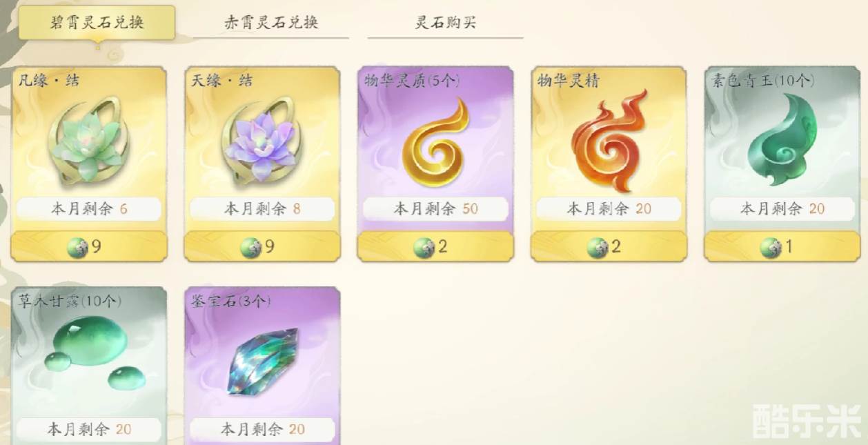The width and height of the screenshot is (868, 445).
Task: Click the 本月剩余 20 label on 鉴宝石
Action: point(262,430)
